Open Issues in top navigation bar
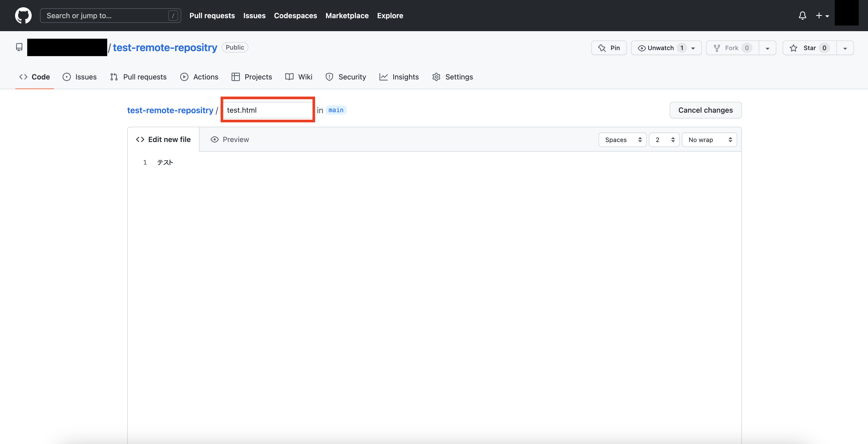The width and height of the screenshot is (868, 444). click(254, 16)
